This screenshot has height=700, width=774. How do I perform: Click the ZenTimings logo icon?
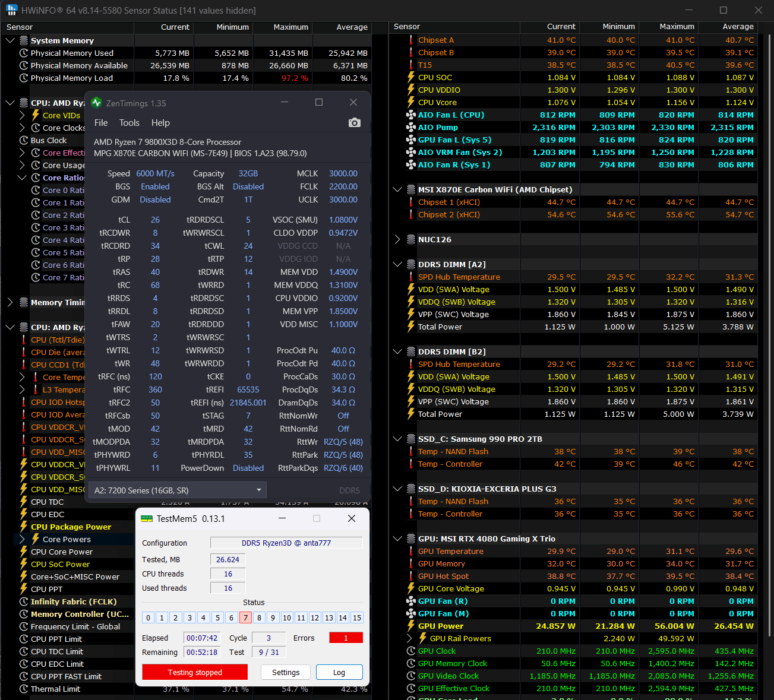97,103
